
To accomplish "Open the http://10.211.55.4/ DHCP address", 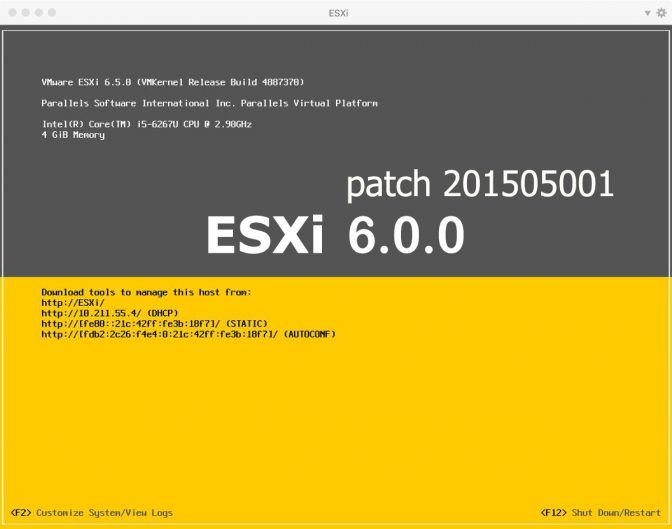I will point(110,313).
